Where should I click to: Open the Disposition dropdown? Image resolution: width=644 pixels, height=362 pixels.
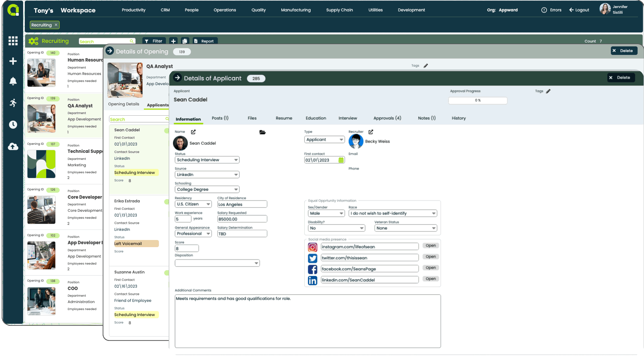tap(217, 263)
